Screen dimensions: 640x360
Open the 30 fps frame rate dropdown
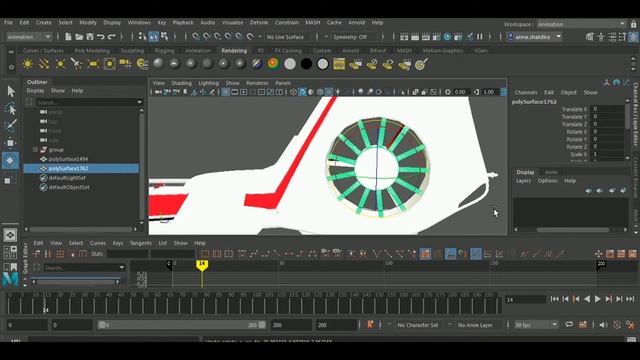[536, 325]
